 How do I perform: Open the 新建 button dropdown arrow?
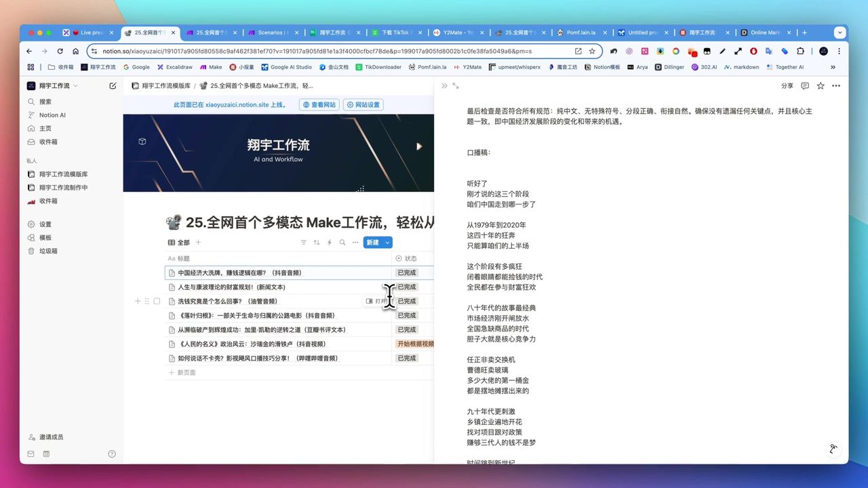tap(387, 242)
